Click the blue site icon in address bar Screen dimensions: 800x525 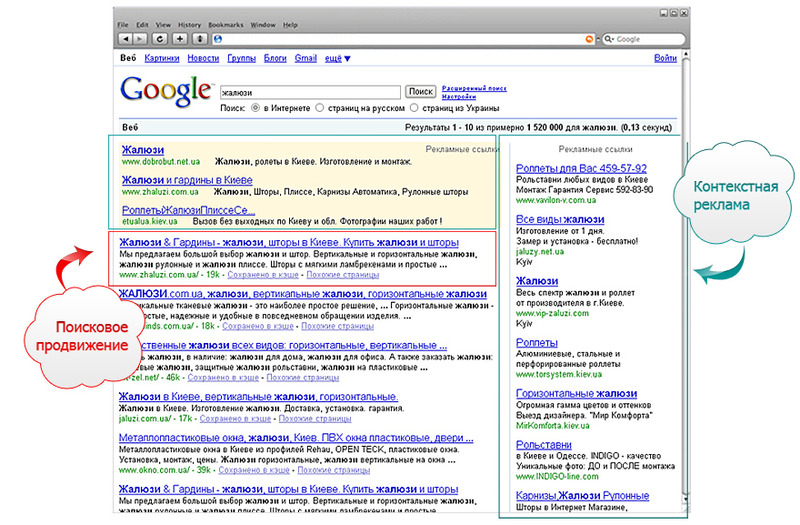tap(220, 39)
